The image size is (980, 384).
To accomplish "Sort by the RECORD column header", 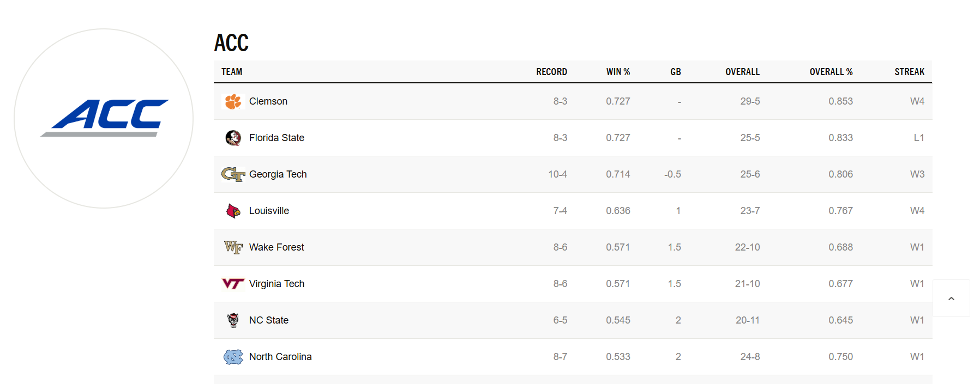I will [x=551, y=71].
